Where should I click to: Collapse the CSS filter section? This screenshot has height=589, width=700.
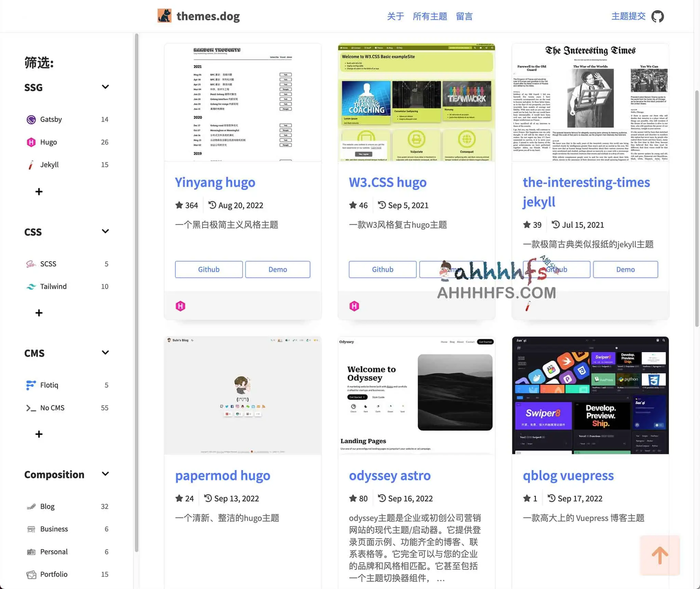tap(105, 232)
